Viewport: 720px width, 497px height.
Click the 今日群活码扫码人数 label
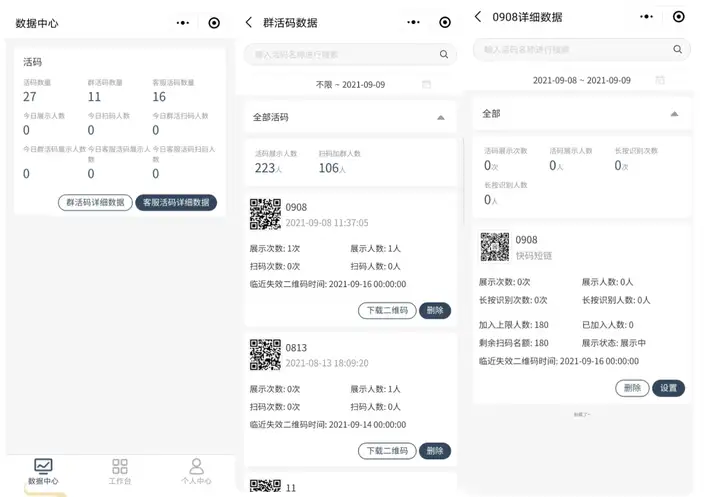coord(180,116)
